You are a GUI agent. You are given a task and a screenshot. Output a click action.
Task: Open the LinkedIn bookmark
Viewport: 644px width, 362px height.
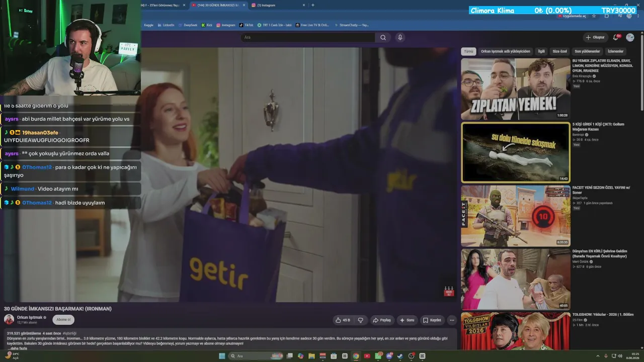pyautogui.click(x=166, y=25)
